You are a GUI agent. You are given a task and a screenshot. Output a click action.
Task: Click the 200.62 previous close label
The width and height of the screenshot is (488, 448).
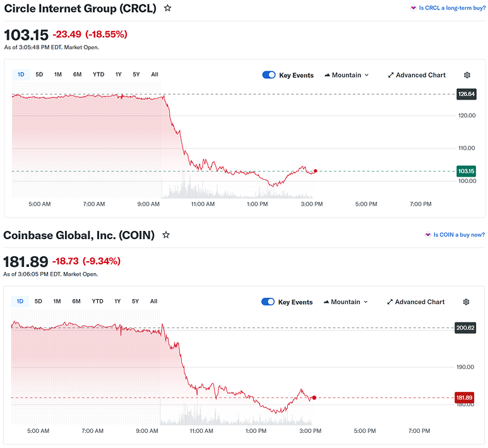click(465, 327)
